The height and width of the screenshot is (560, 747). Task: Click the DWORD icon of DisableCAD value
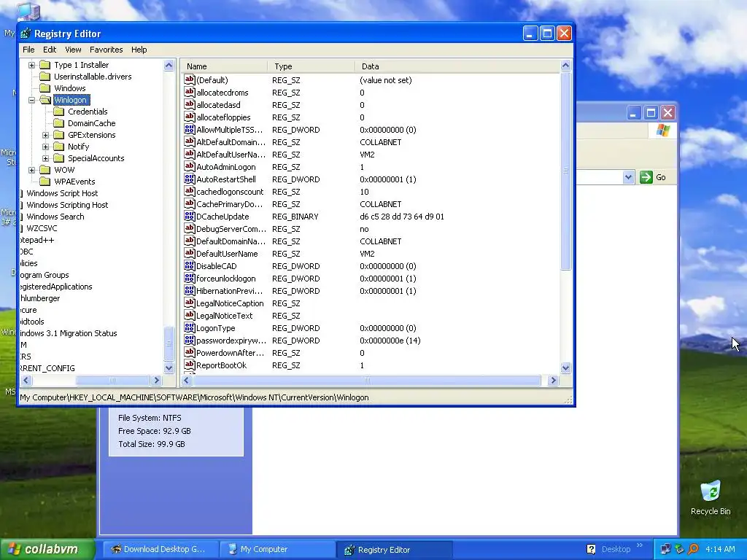click(x=190, y=265)
